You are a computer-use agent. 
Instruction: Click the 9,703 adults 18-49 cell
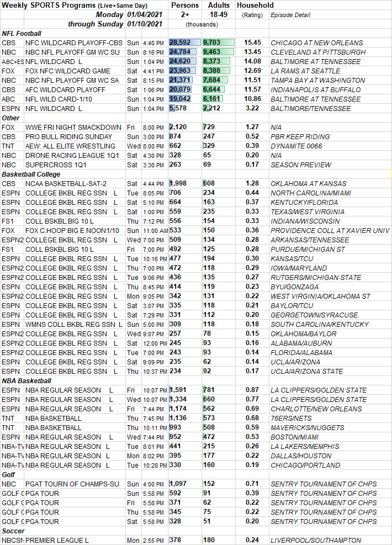tap(218, 43)
